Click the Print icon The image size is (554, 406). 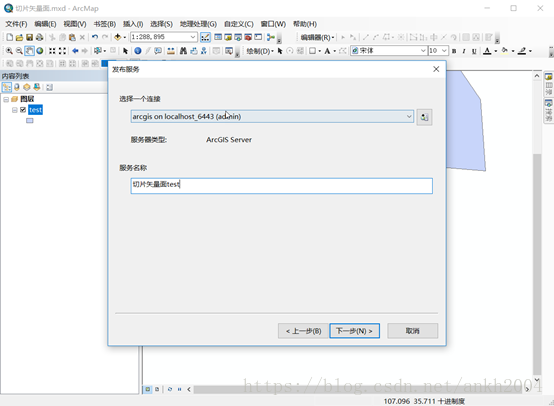(39, 37)
